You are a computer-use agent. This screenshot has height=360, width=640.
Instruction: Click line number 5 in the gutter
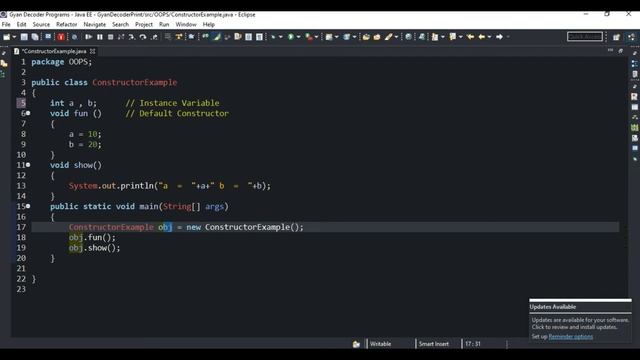[x=23, y=103]
